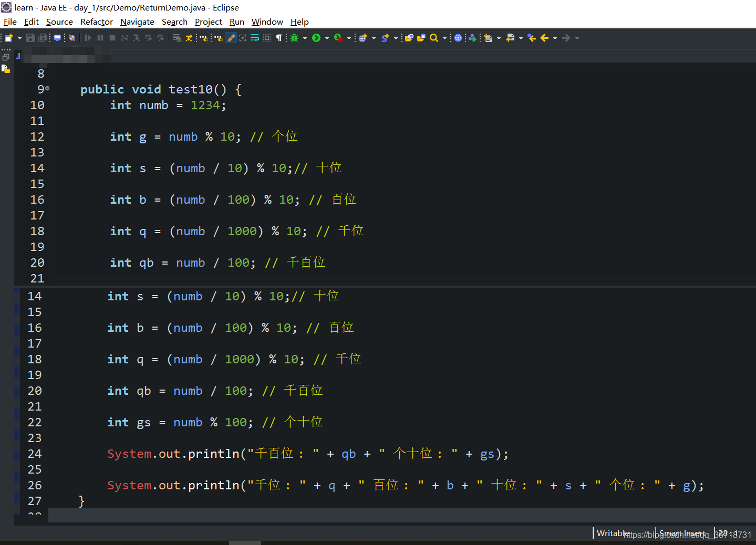Viewport: 756px width, 545px height.
Task: Open the Navigate menu
Action: [x=137, y=22]
